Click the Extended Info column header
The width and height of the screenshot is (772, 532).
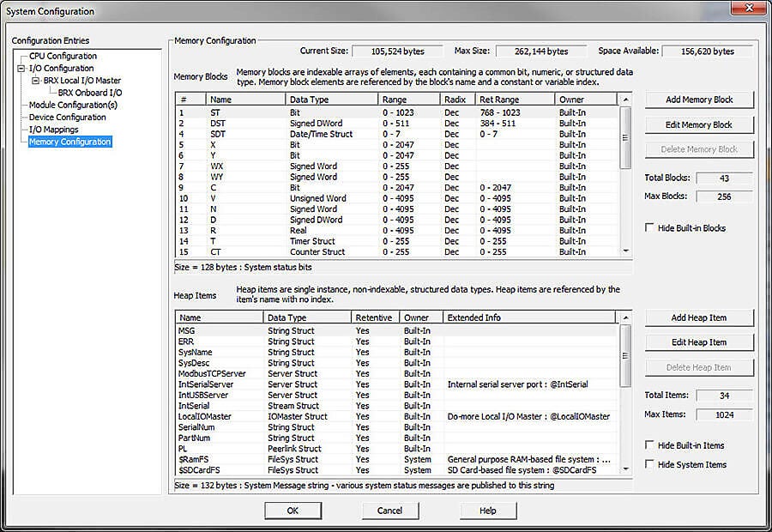[529, 317]
